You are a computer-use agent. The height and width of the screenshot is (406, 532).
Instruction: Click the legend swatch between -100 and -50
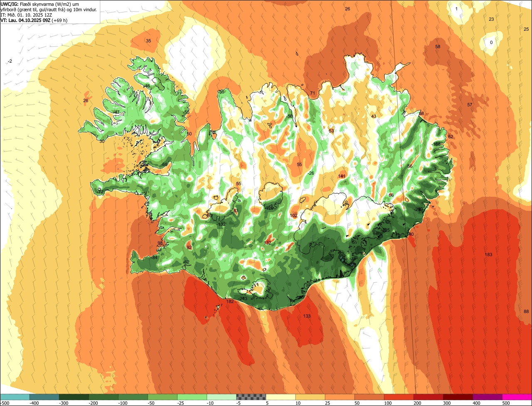133,397
